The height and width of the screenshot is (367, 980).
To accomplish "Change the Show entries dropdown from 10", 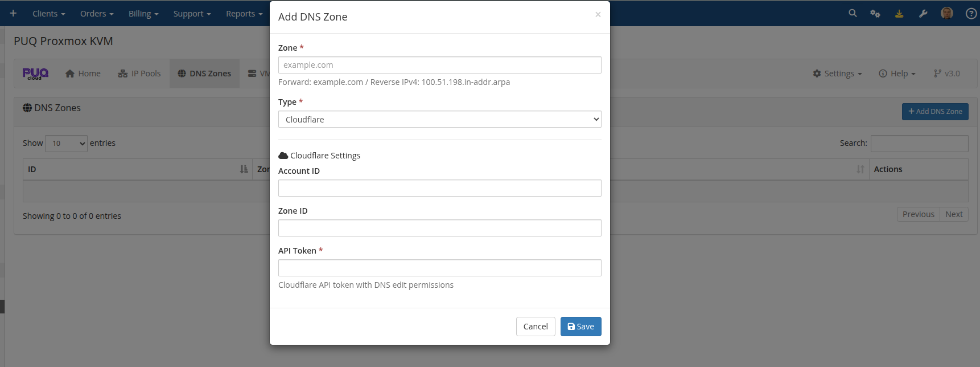I will [x=66, y=143].
